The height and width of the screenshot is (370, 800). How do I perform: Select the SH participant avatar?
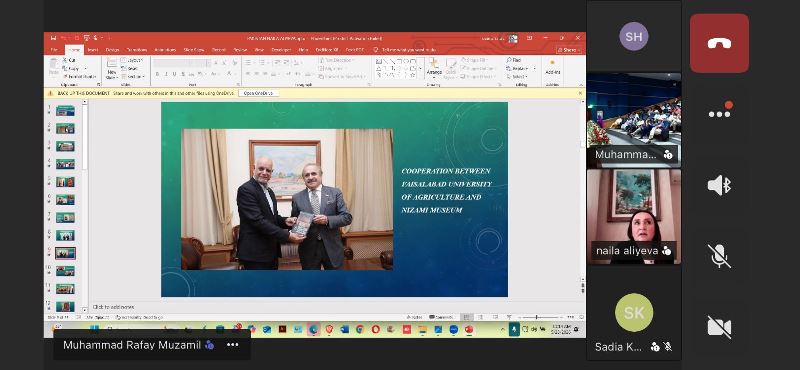pos(634,36)
